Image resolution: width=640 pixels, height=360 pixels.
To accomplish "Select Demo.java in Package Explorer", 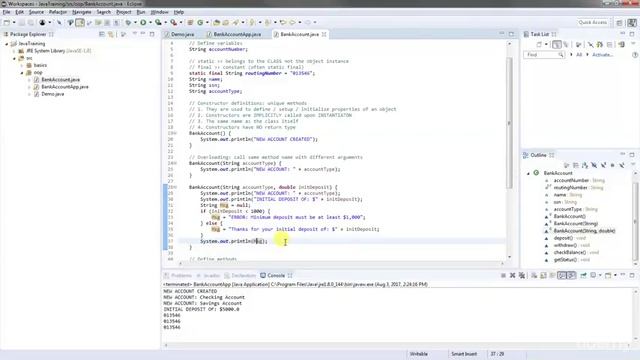I will (x=52, y=94).
